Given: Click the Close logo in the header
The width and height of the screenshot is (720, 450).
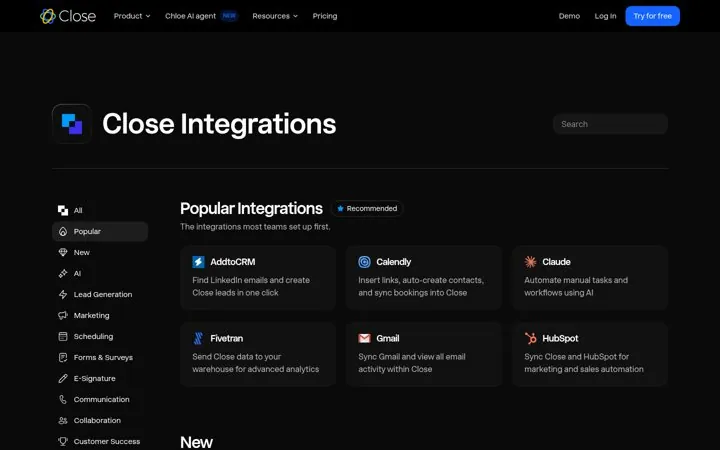Looking at the screenshot, I should click(x=68, y=16).
